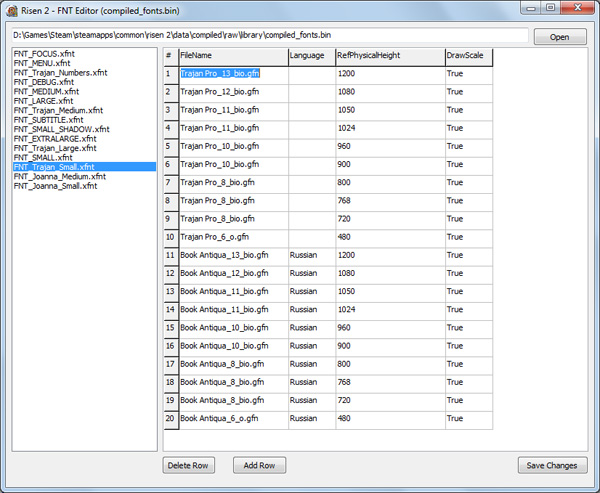The width and height of the screenshot is (600, 493).
Task: Click row header number 14
Action: (x=171, y=311)
